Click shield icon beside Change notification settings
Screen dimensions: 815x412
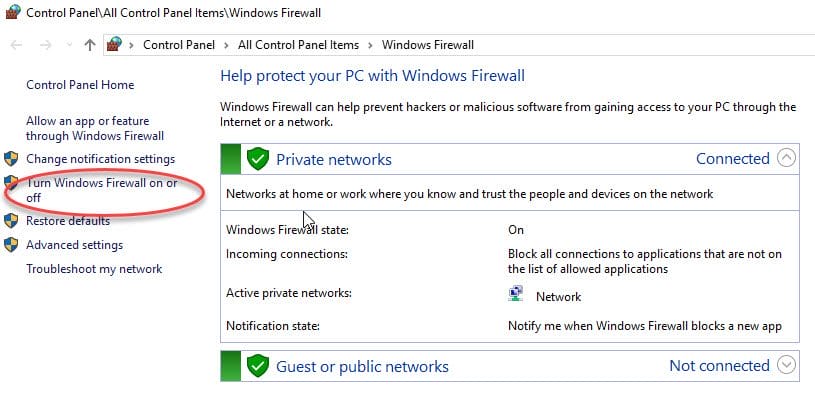11,159
